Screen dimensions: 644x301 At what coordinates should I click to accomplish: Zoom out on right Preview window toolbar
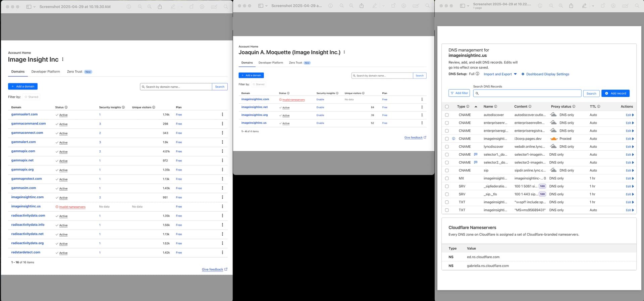click(x=551, y=6)
